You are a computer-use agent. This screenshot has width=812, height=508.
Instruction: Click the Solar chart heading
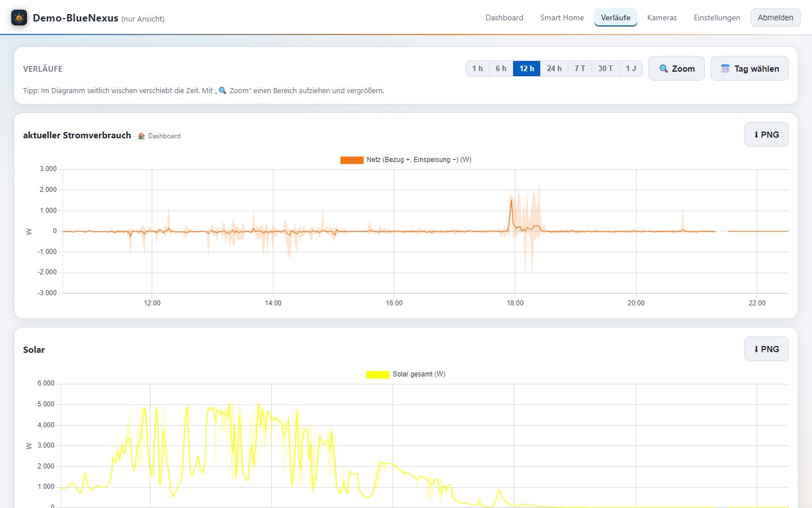34,350
